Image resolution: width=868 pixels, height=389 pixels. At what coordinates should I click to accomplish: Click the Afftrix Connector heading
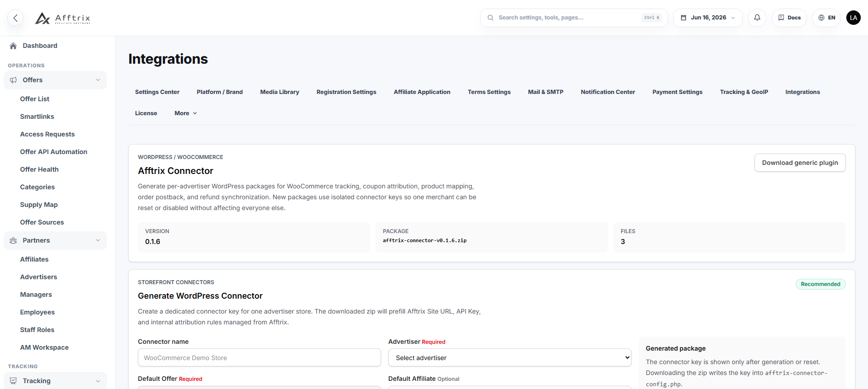coord(175,171)
